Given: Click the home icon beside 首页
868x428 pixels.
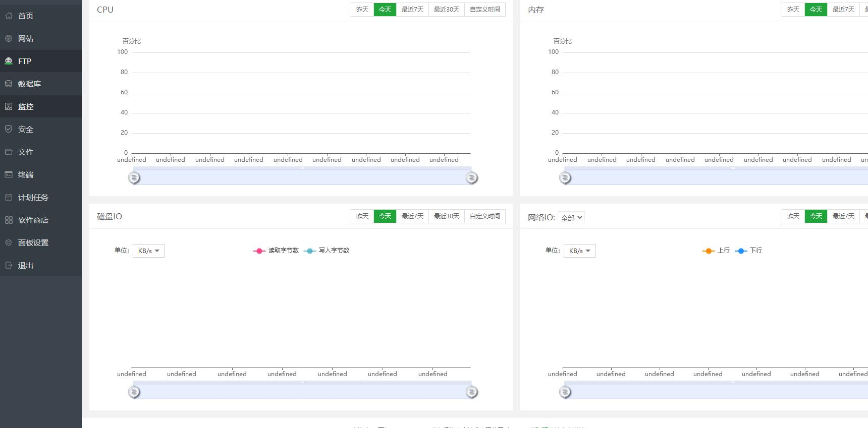Looking at the screenshot, I should click(9, 16).
